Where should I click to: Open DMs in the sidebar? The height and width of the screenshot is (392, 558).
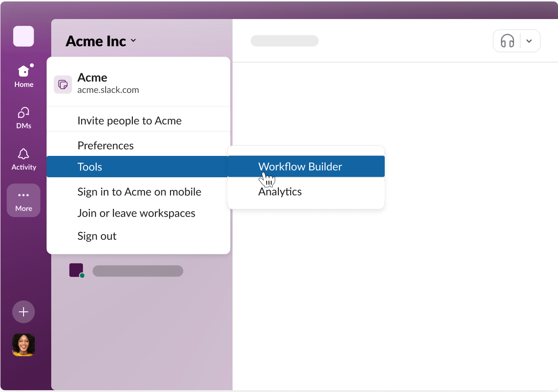pyautogui.click(x=24, y=118)
